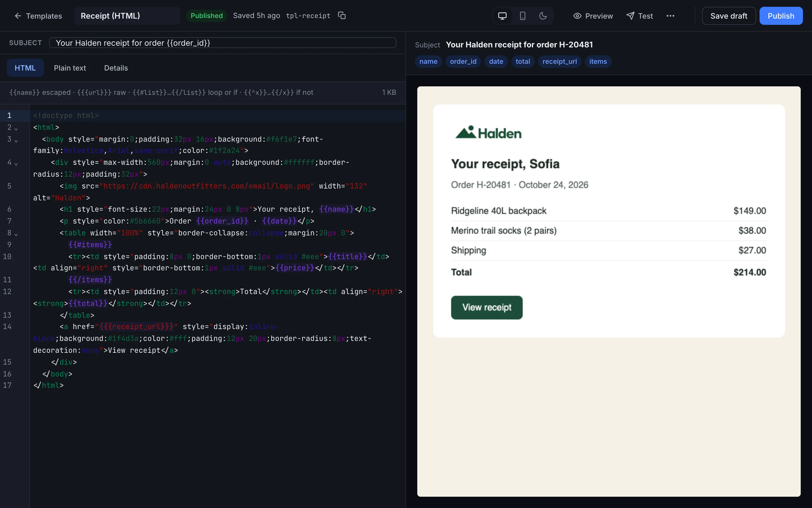This screenshot has height=508, width=812.
Task: Publish the template
Action: pos(781,16)
